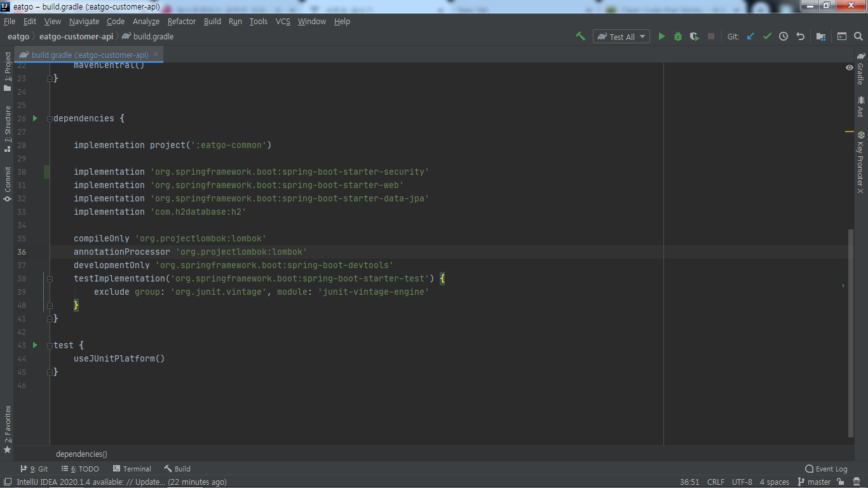868x488 pixels.
Task: Click the Stop square icon
Action: 711,36
